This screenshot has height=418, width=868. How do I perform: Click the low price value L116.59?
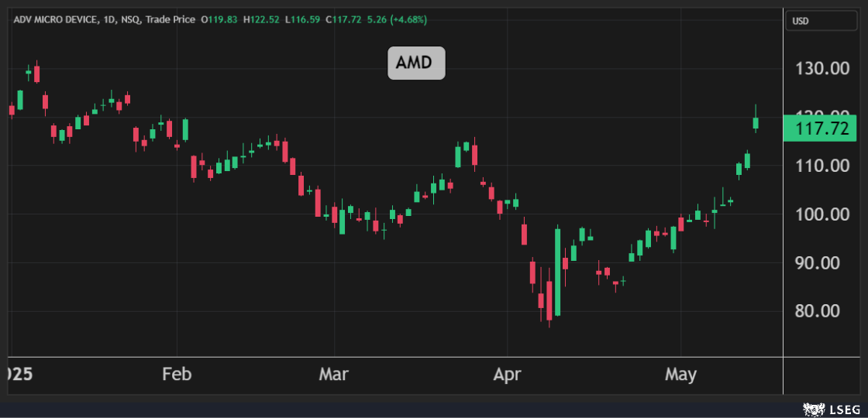[x=303, y=19]
